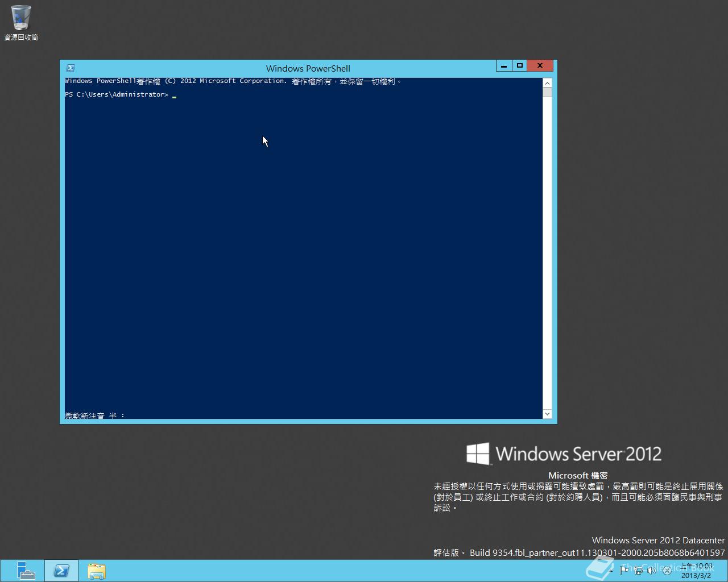Image resolution: width=728 pixels, height=582 pixels.
Task: Open Action Center flag icon
Action: (624, 570)
